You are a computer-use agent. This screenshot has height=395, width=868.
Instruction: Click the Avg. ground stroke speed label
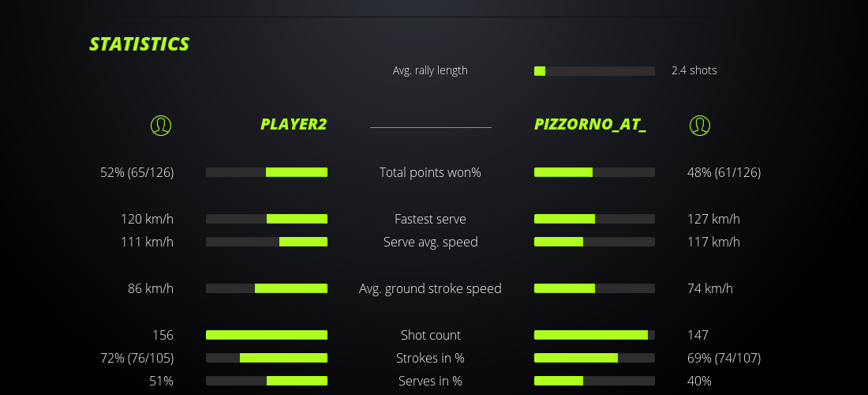(430, 288)
